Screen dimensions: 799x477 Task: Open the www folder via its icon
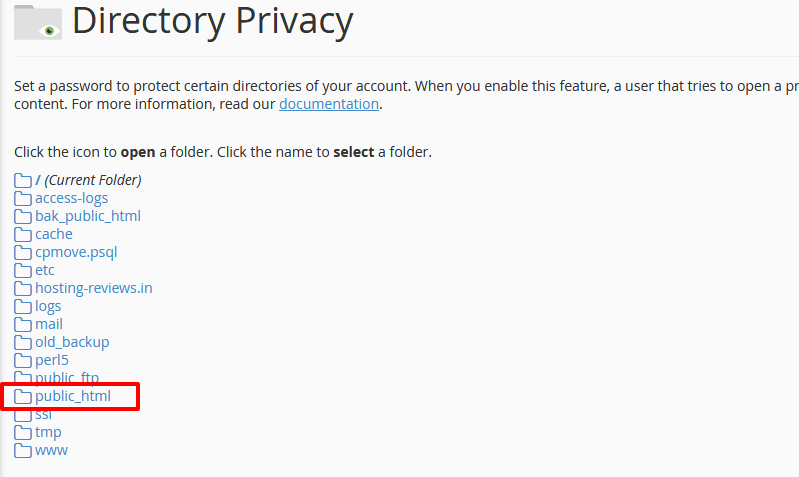pos(22,450)
